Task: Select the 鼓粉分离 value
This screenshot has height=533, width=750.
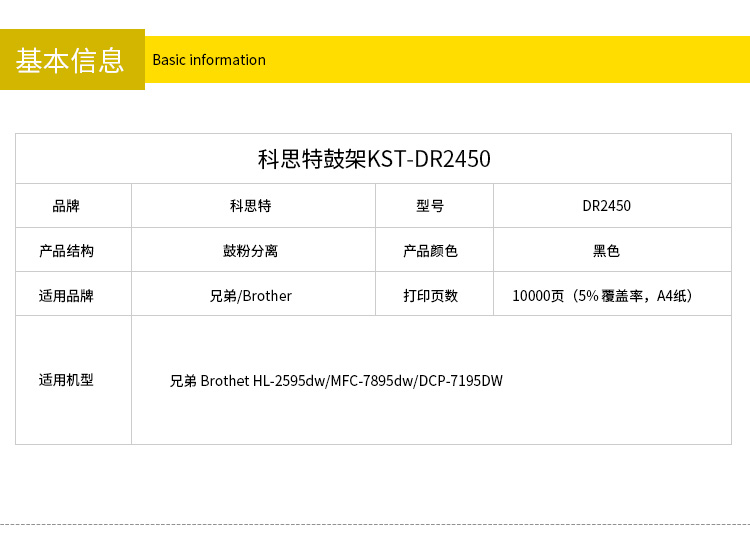Action: (250, 251)
